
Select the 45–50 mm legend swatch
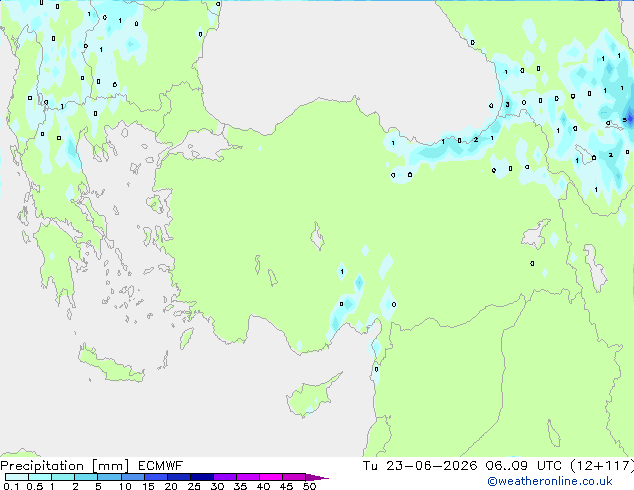294,477
